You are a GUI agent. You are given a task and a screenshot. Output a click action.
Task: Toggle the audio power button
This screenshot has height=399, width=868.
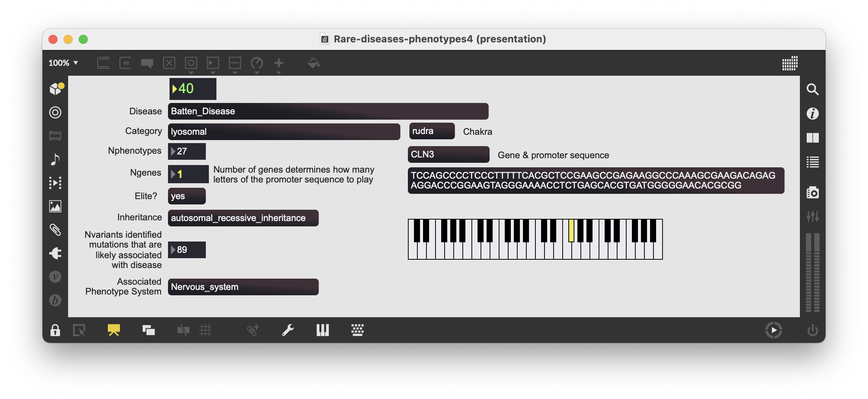click(812, 330)
